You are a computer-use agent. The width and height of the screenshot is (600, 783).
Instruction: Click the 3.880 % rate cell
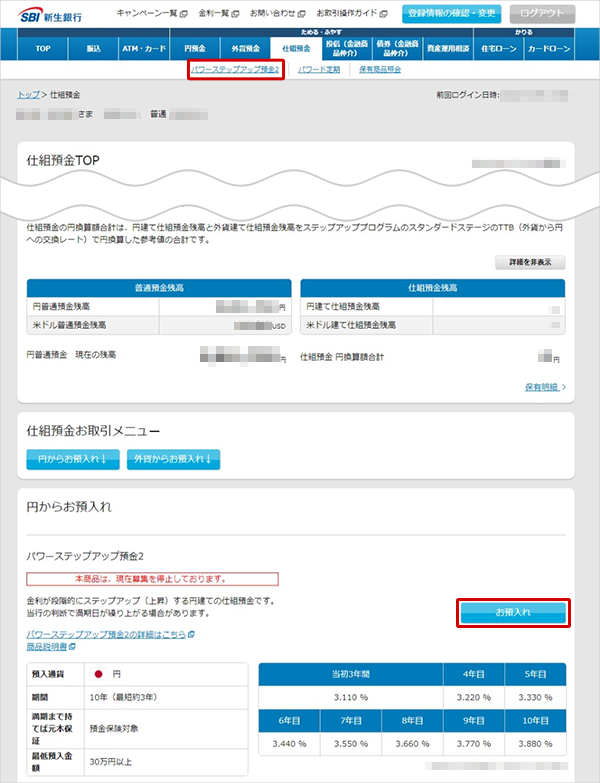point(536,744)
